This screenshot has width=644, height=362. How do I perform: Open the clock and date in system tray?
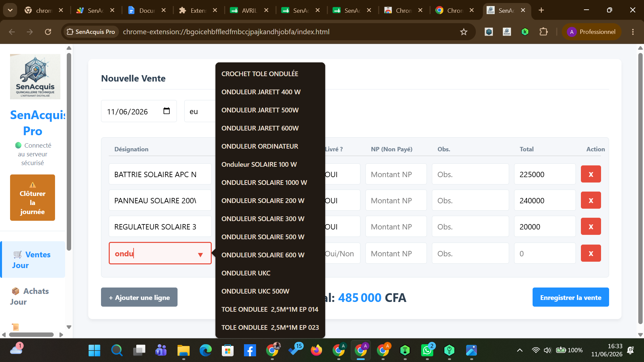point(607,350)
